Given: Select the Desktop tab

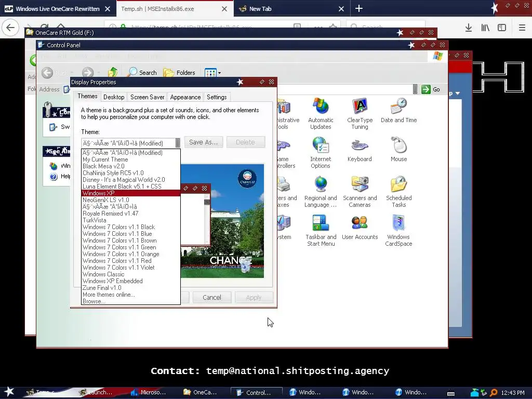Looking at the screenshot, I should pos(114,97).
